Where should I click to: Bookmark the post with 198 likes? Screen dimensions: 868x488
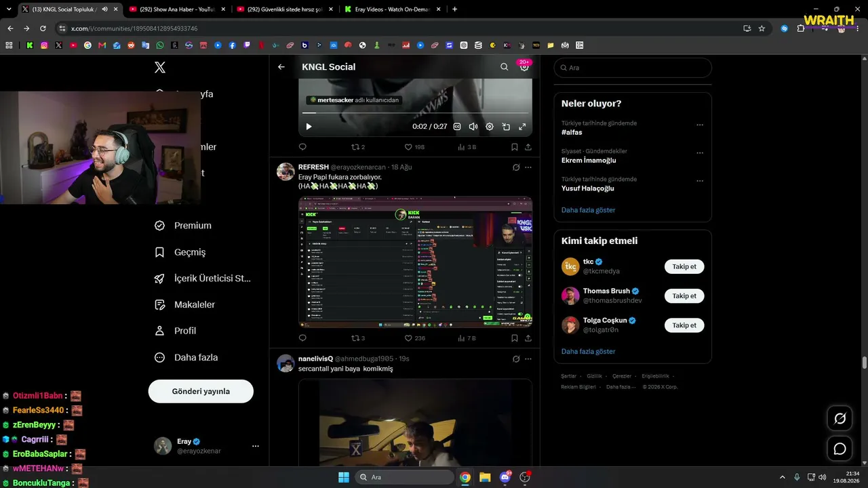(x=515, y=147)
